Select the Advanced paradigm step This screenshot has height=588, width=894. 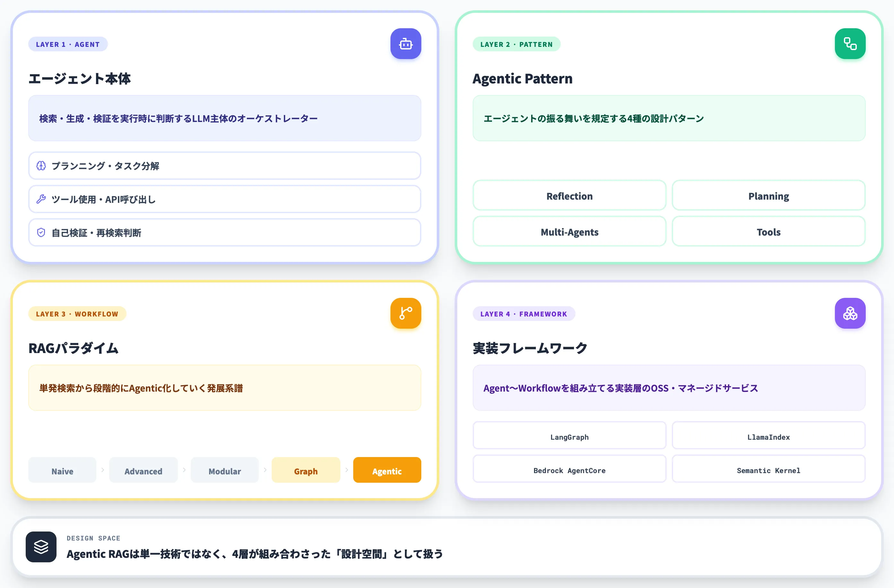[x=144, y=470]
